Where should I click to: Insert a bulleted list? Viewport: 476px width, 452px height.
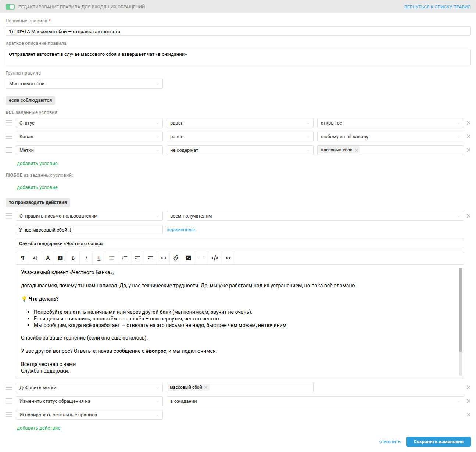coord(112,258)
